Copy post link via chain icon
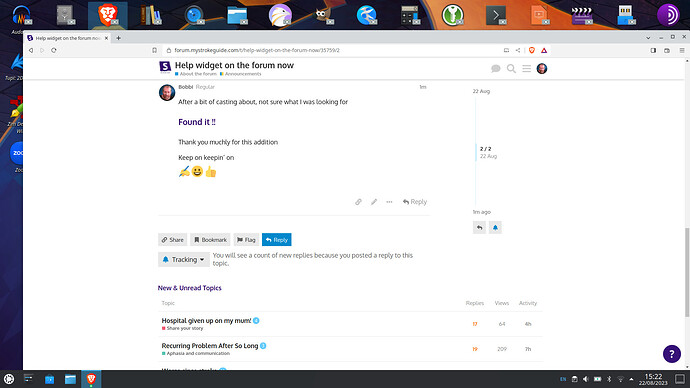This screenshot has height=388, width=690. tap(358, 202)
